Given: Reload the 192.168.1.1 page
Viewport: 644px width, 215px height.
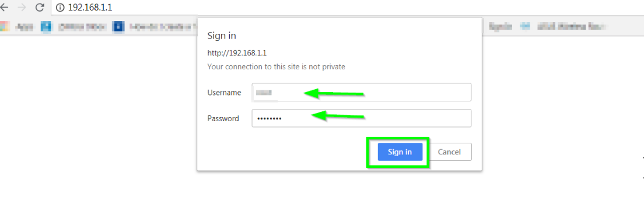Looking at the screenshot, I should (x=40, y=7).
